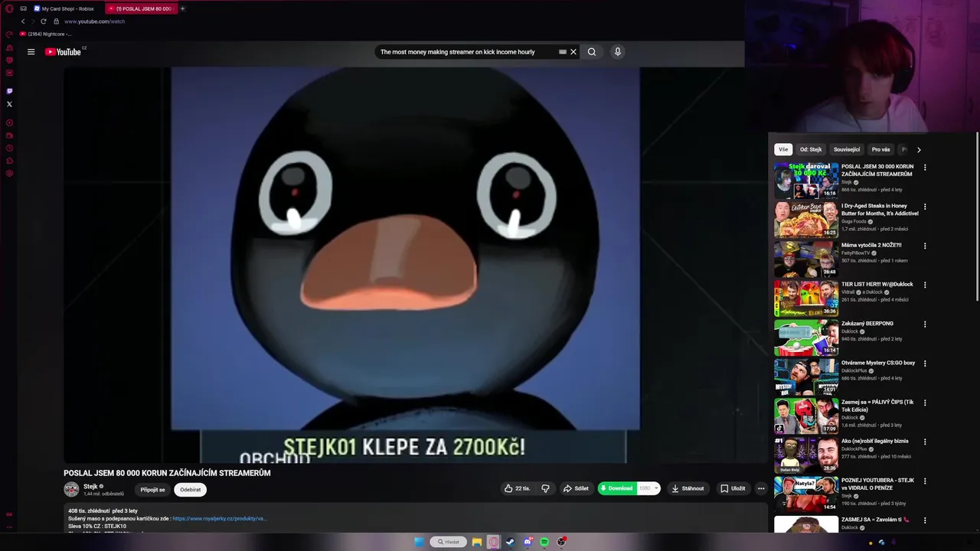Share the video via Sdílet

tap(576, 488)
